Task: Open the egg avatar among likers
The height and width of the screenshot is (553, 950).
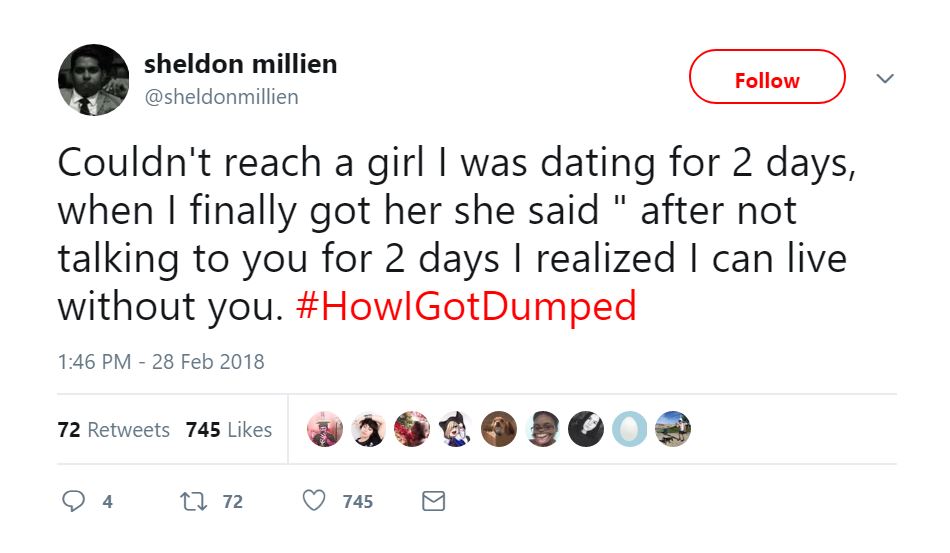Action: [629, 429]
